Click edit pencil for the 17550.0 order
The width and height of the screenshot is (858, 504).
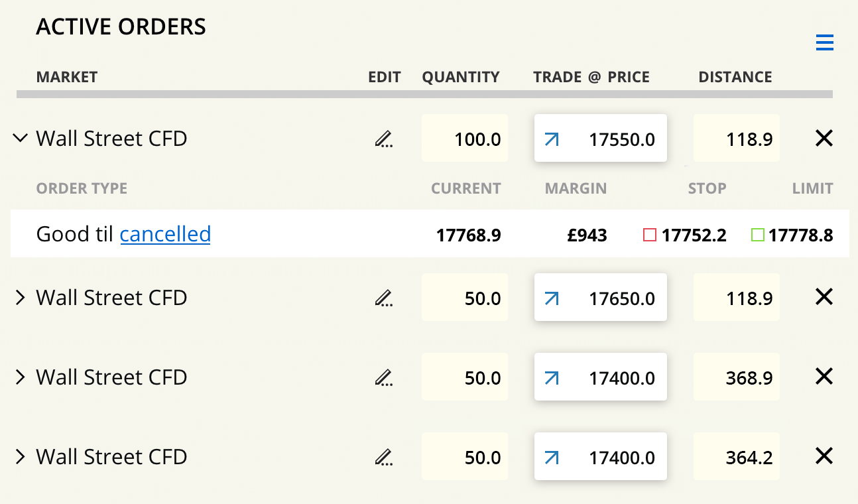point(383,139)
